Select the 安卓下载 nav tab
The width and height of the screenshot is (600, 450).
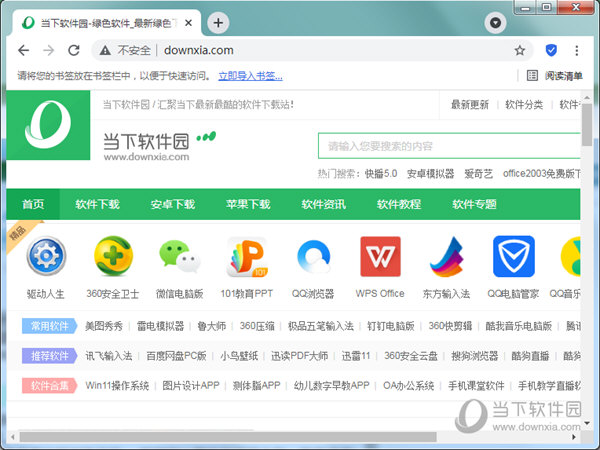173,204
